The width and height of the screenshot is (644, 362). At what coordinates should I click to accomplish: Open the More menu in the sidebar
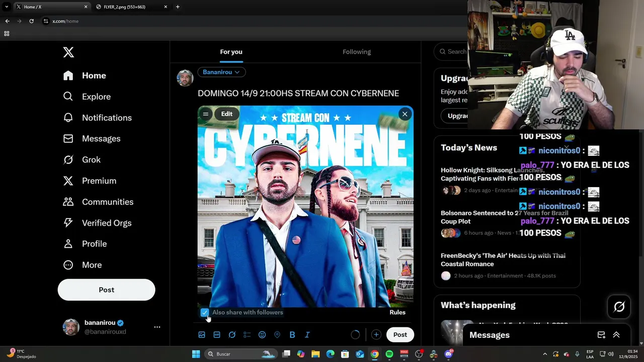pyautogui.click(x=82, y=265)
